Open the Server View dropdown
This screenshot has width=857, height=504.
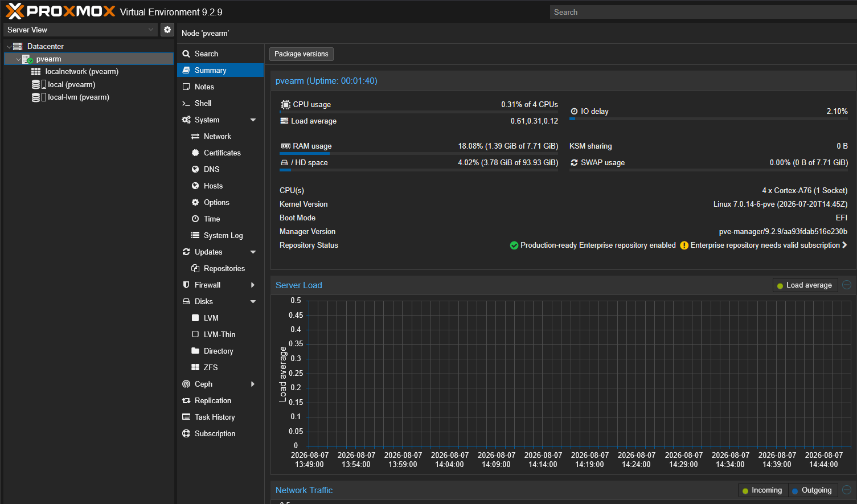point(151,30)
